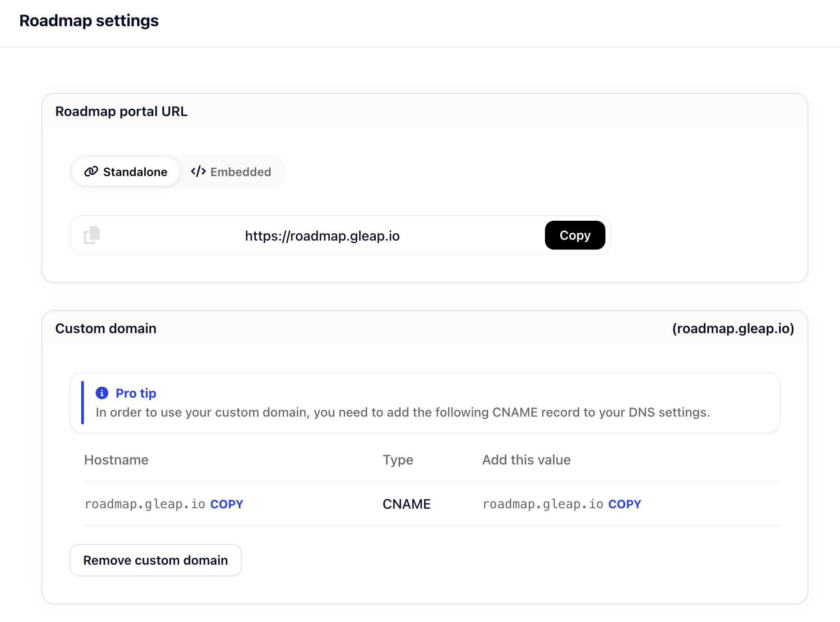
Task: Click the https://roadmap.gleap.io URL text
Action: 322,236
